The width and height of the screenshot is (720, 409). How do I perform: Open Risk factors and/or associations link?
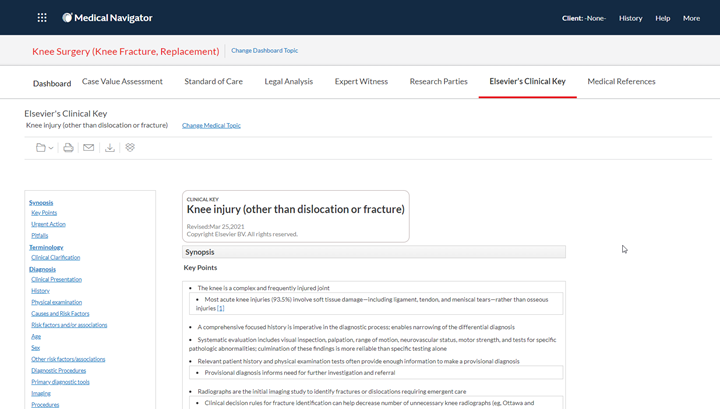pyautogui.click(x=69, y=325)
